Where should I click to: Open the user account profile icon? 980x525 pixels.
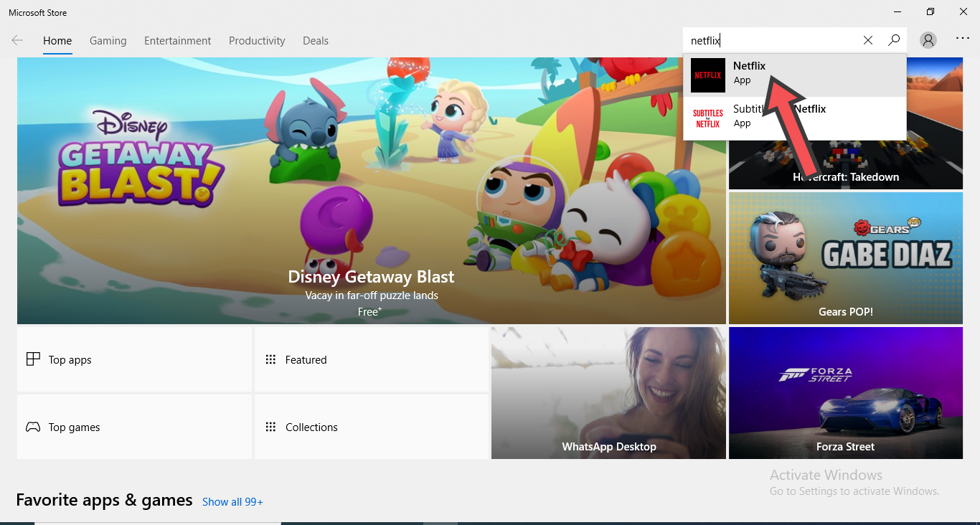(x=928, y=41)
